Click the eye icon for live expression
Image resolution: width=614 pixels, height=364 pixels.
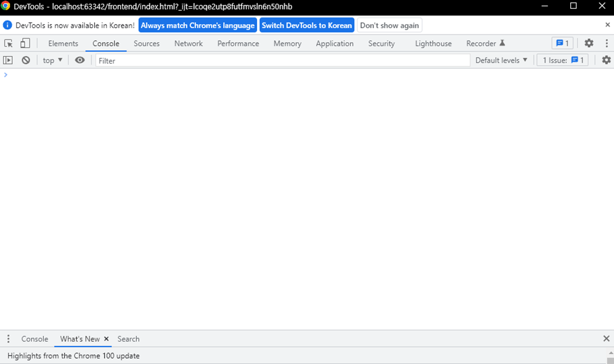pyautogui.click(x=79, y=60)
